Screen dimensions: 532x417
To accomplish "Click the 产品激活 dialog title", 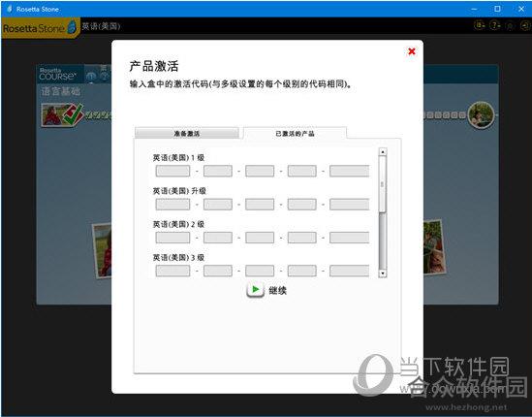I will 154,66.
